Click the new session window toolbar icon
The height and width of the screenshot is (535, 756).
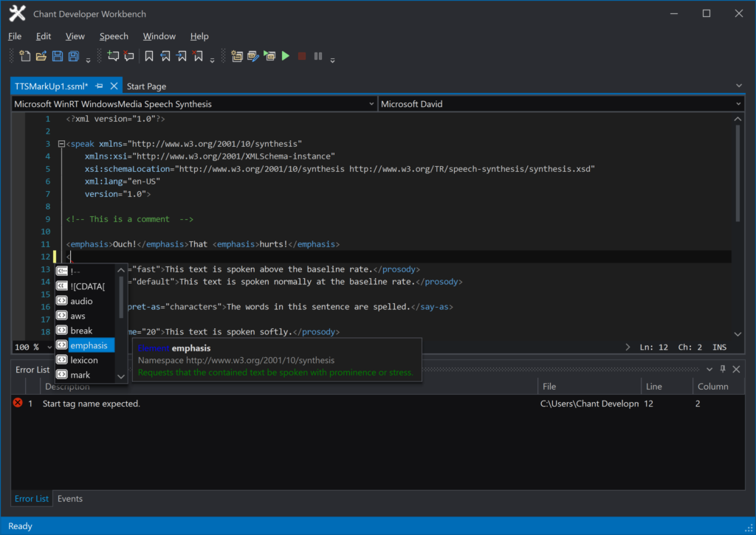tap(237, 56)
